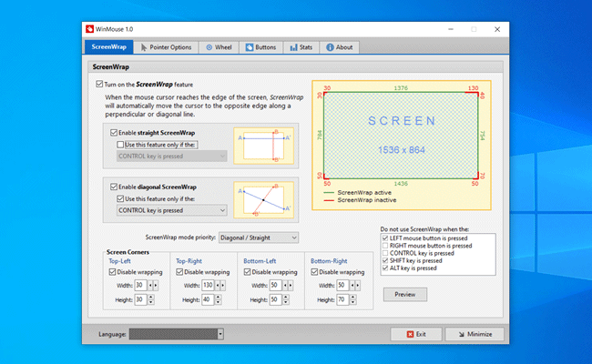Open the About tab
The height and width of the screenshot is (364, 592).
pos(340,47)
